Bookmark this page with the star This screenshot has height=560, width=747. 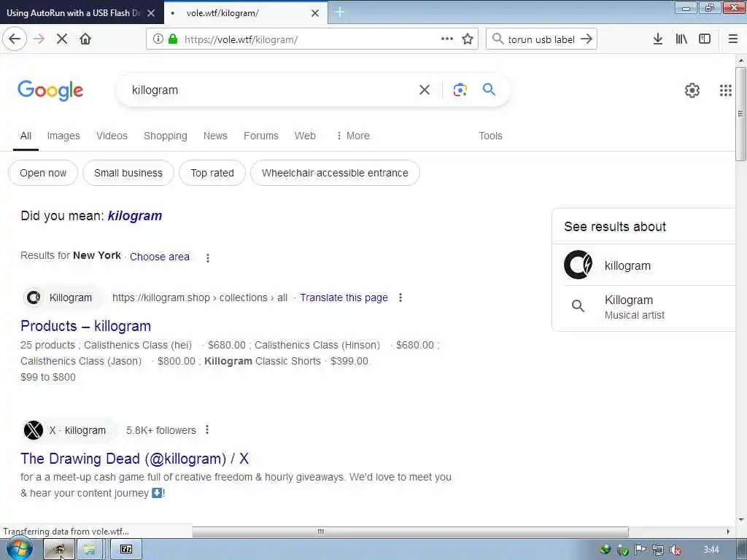(468, 39)
